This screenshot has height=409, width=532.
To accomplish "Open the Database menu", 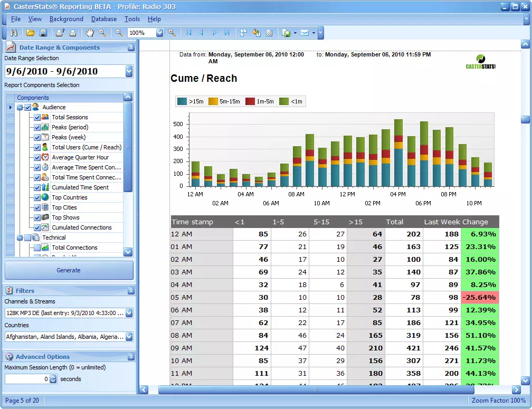I will point(104,19).
